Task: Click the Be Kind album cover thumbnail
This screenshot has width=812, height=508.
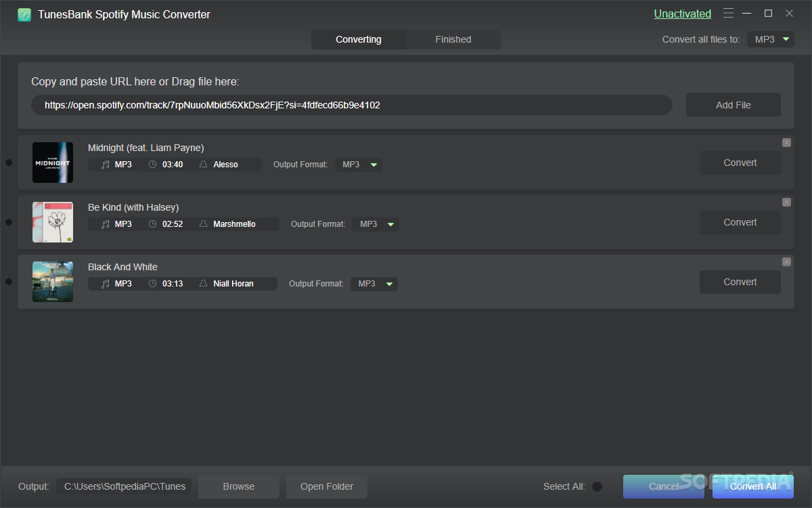Action: pyautogui.click(x=53, y=222)
